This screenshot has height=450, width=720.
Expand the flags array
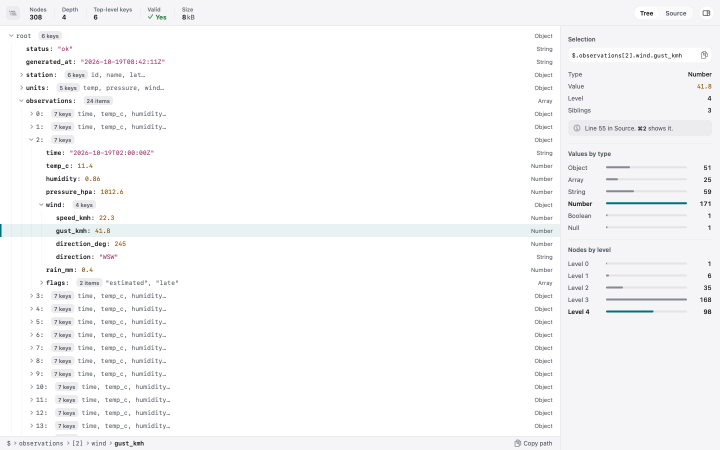point(41,283)
